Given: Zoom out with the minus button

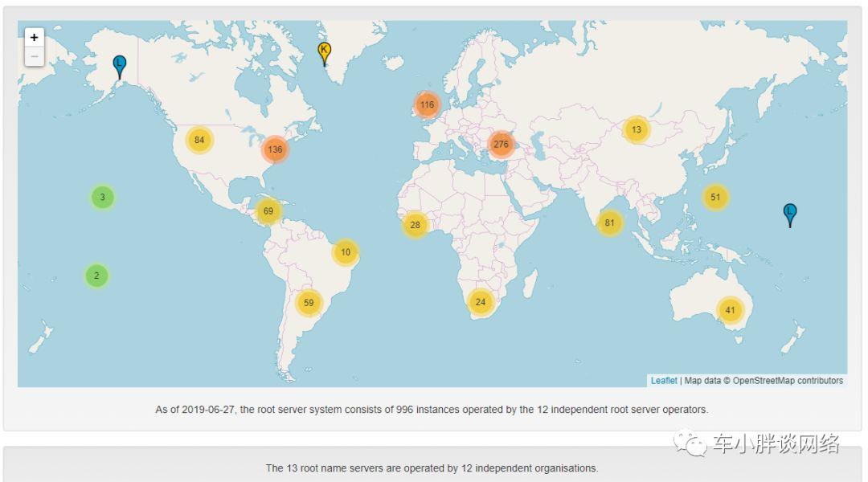Looking at the screenshot, I should [35, 56].
